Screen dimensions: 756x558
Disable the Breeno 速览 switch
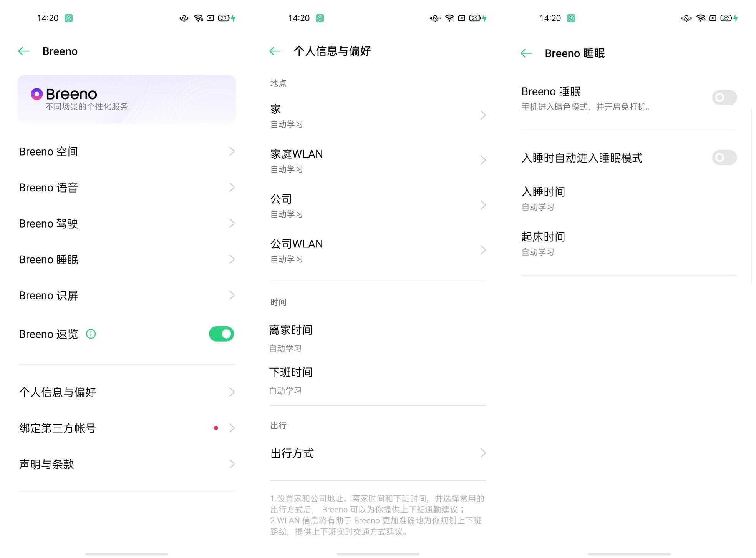click(x=221, y=334)
